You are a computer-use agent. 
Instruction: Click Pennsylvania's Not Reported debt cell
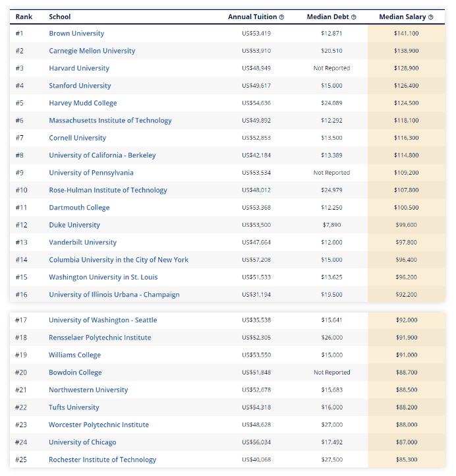pyautogui.click(x=331, y=173)
